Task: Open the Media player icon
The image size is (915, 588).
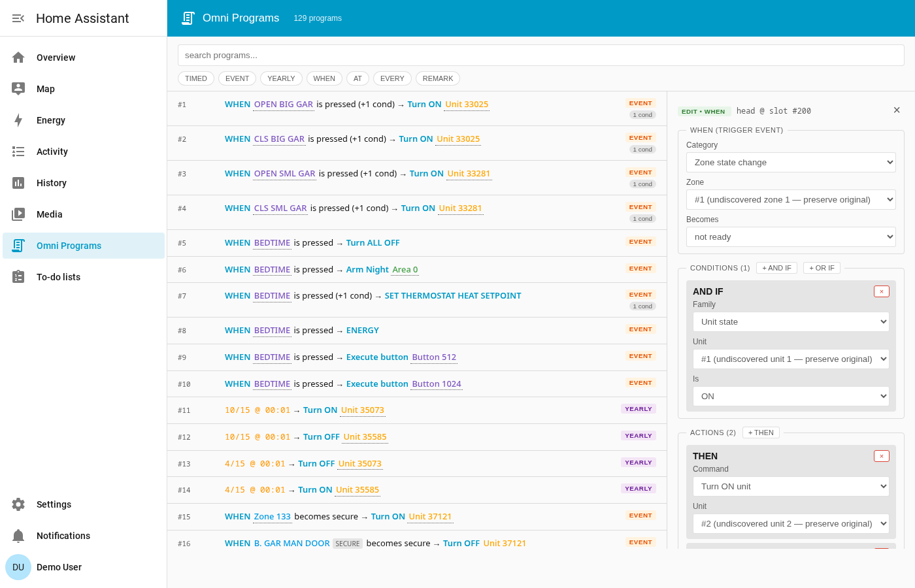Action: click(x=18, y=214)
